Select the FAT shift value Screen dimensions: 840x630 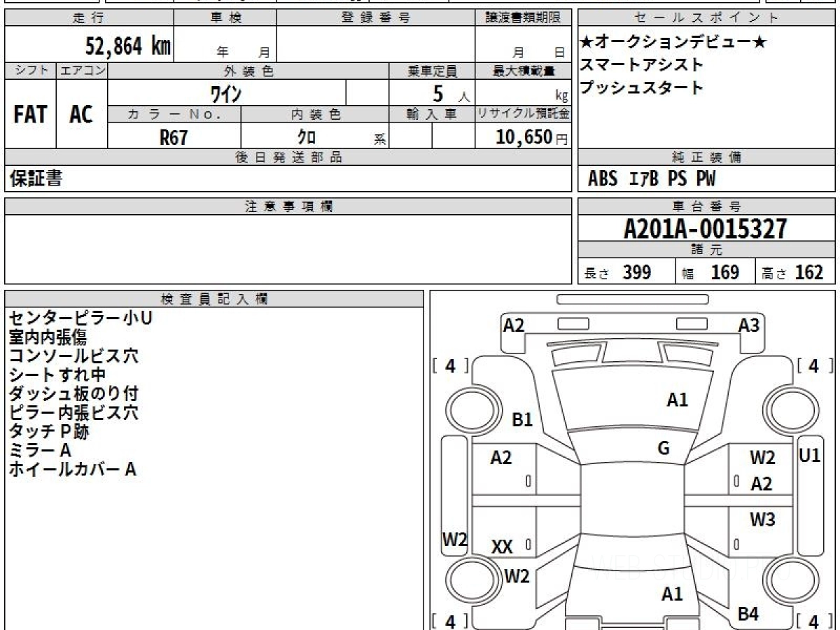(30, 114)
